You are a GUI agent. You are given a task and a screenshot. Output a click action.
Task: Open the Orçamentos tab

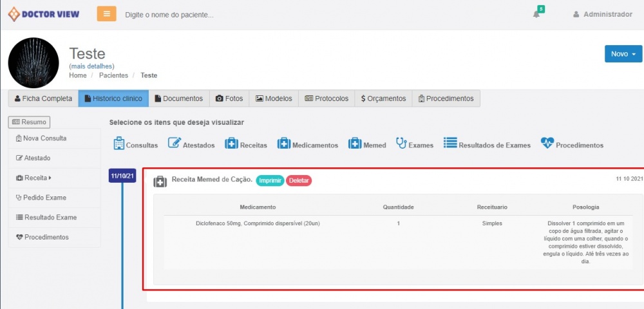tap(383, 98)
